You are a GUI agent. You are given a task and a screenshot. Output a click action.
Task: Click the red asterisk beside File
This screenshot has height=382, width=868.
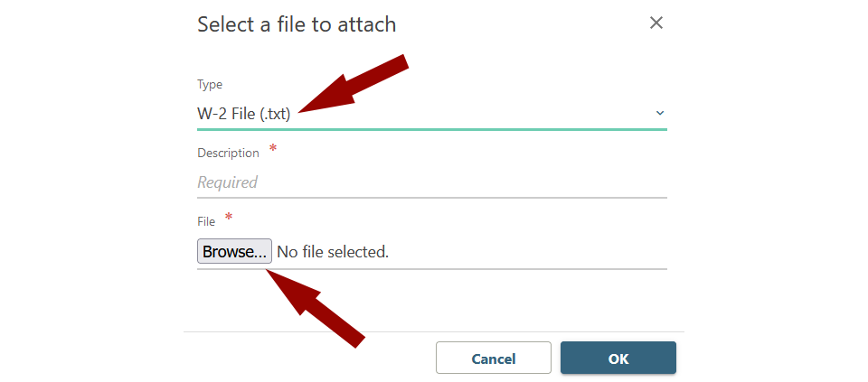pos(229,217)
